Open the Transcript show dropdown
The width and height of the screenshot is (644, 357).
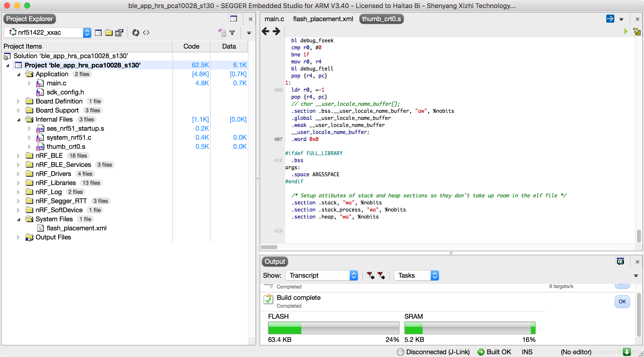(x=322, y=275)
